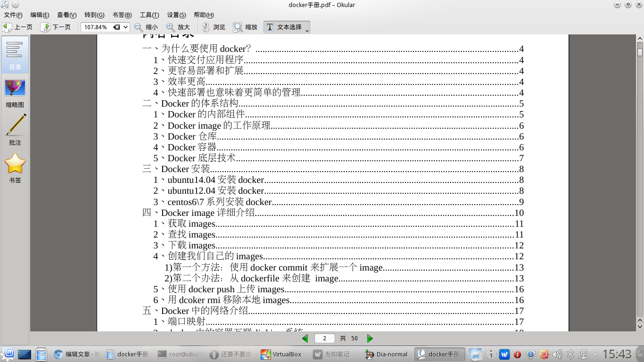
Task: Select the 缩放 zoom tool
Action: (246, 27)
